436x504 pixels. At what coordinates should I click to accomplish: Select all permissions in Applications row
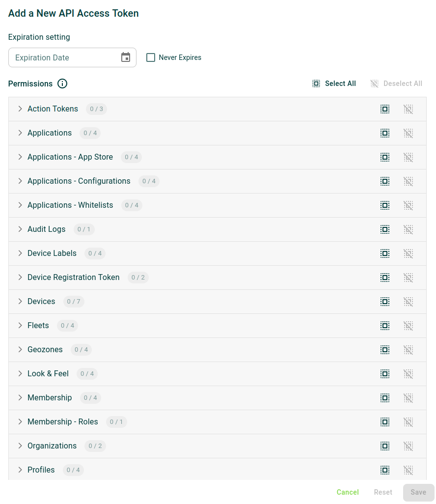click(385, 133)
